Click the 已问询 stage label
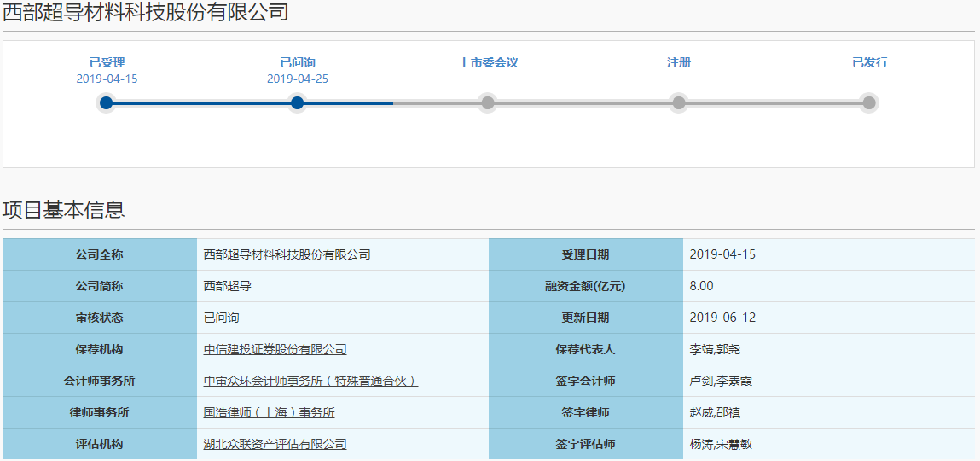980x461 pixels. tap(298, 62)
